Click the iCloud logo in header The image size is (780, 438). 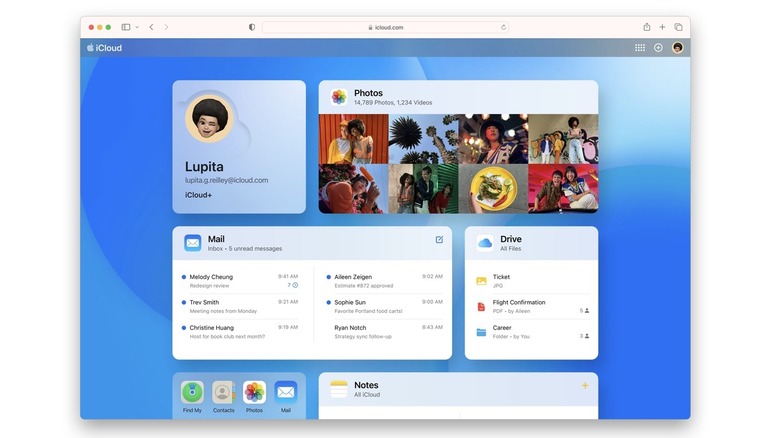coord(104,48)
